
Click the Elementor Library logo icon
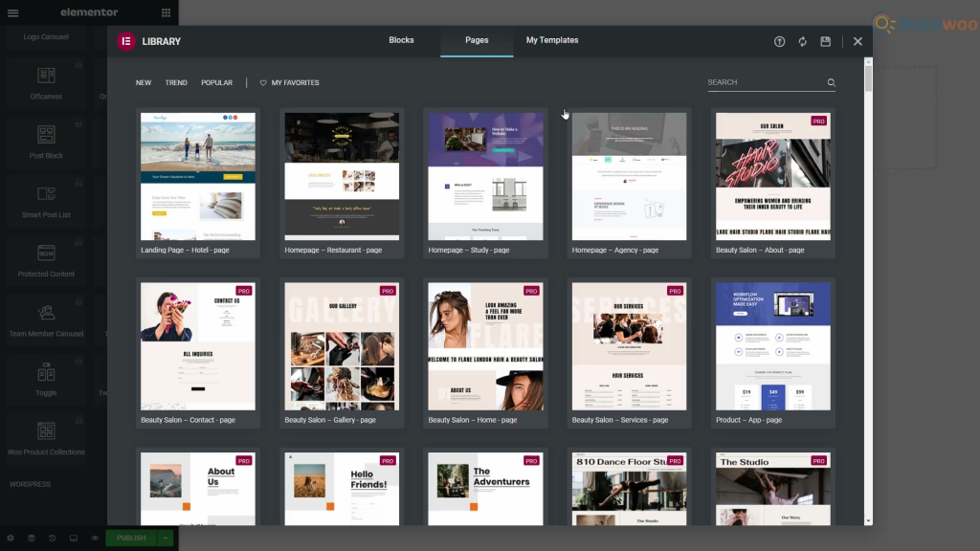pyautogui.click(x=125, y=41)
